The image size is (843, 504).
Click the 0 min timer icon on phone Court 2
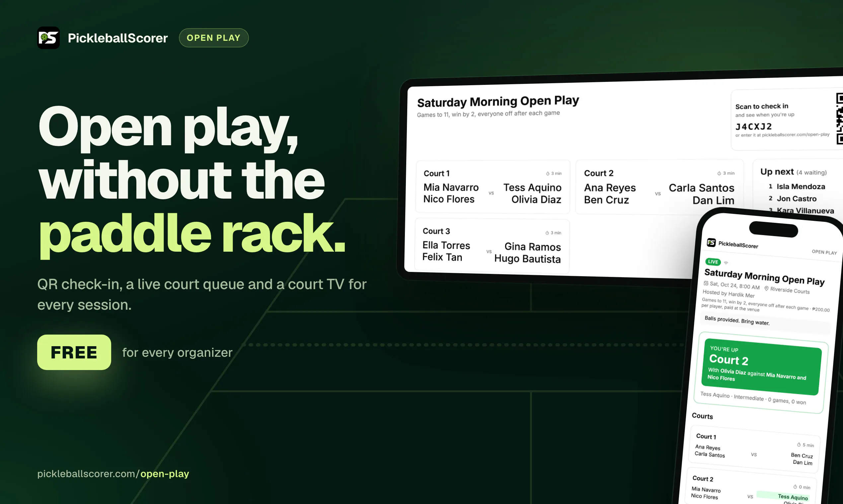click(795, 487)
